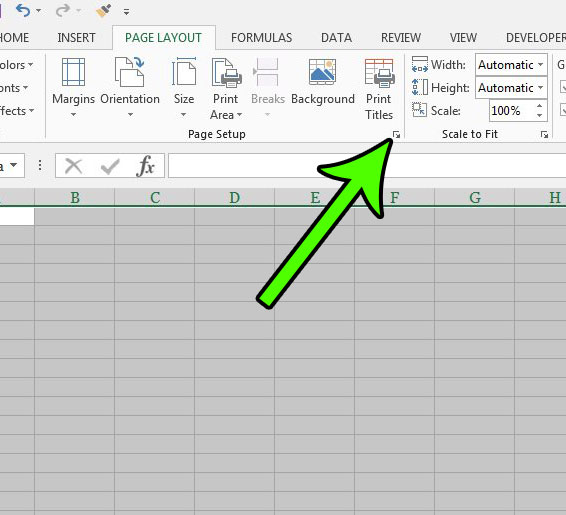This screenshot has width=566, height=515.
Task: Open the theme Fonts dropdown
Action: click(x=14, y=88)
